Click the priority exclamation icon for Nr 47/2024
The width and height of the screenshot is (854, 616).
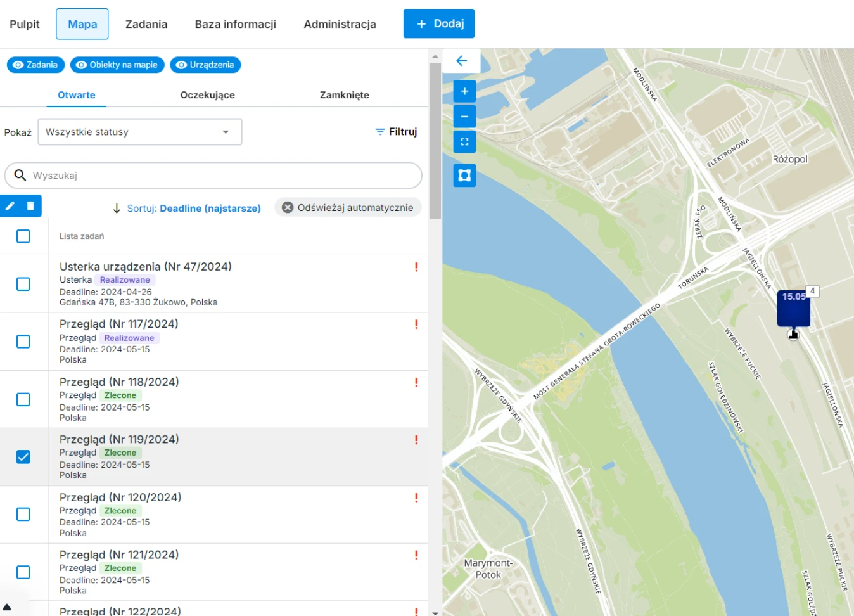416,267
